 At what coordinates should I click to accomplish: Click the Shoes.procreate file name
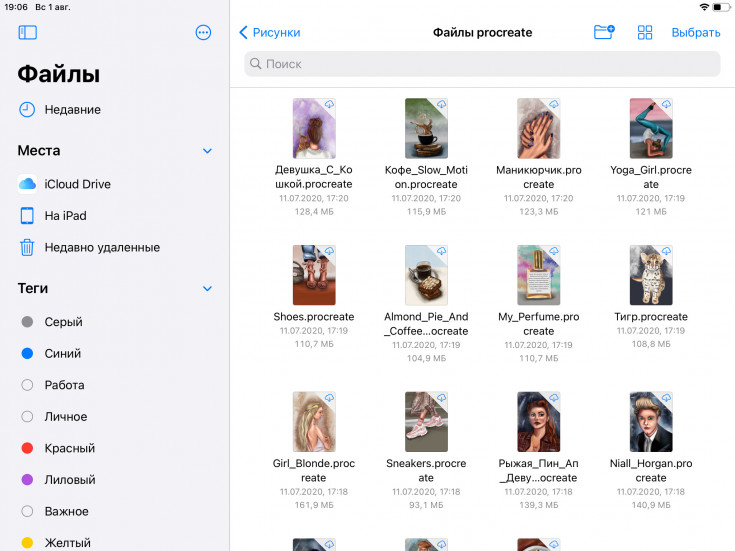[314, 317]
